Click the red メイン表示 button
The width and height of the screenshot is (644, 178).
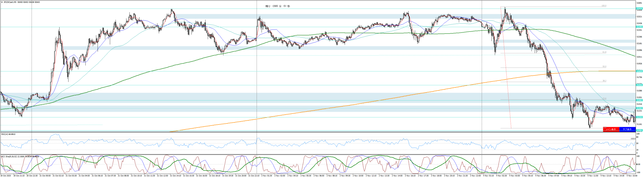(611, 129)
